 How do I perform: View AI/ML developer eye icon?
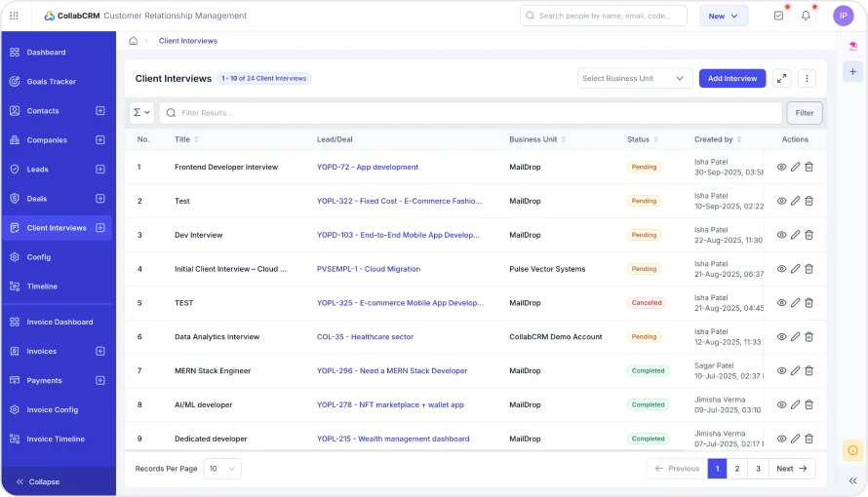point(781,404)
